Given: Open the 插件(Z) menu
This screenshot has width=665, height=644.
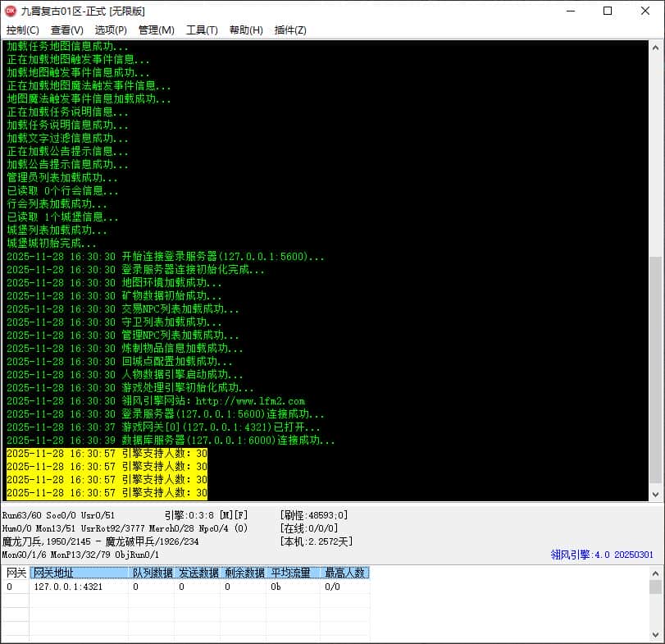Looking at the screenshot, I should pos(290,30).
